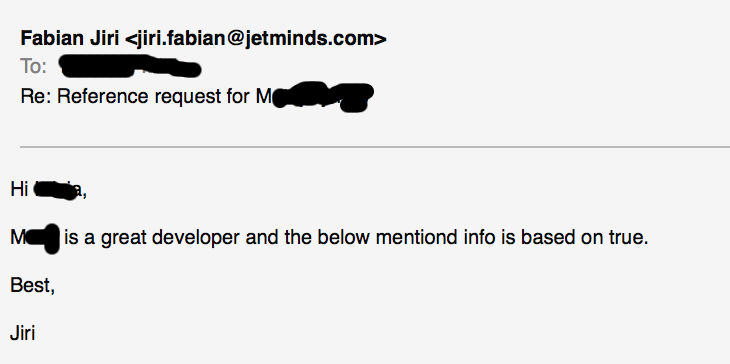Click the word "great" in the message

point(124,239)
